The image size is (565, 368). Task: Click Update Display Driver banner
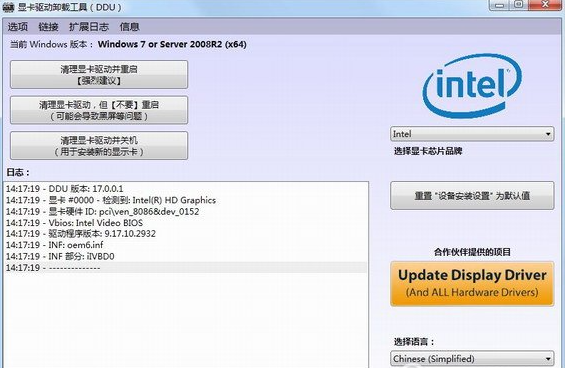click(472, 284)
